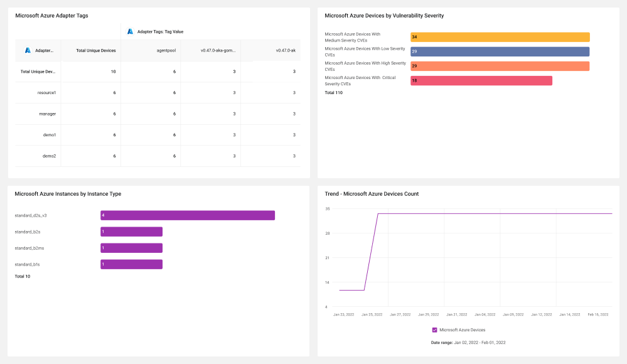The image size is (627, 364).
Task: Click the High Severity CVEs bar
Action: click(x=500, y=66)
